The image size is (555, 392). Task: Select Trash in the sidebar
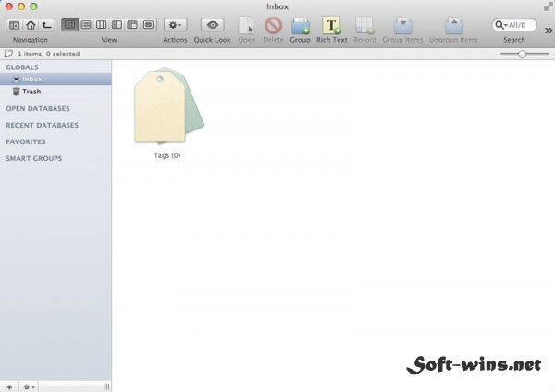point(55,92)
